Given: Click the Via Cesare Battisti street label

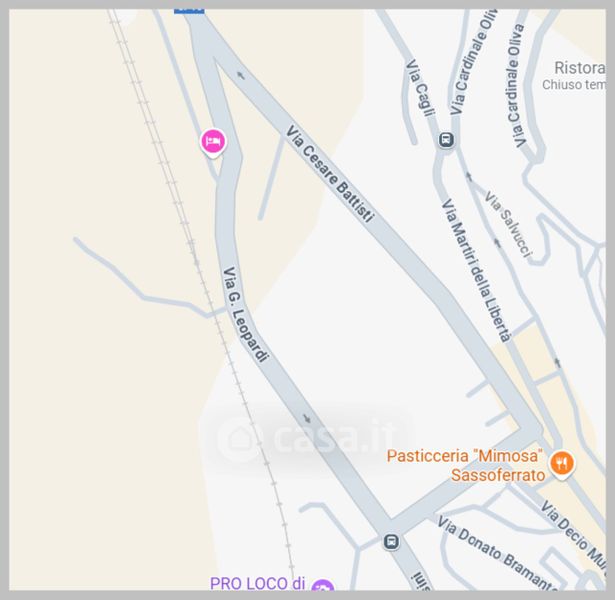Looking at the screenshot, I should [329, 174].
